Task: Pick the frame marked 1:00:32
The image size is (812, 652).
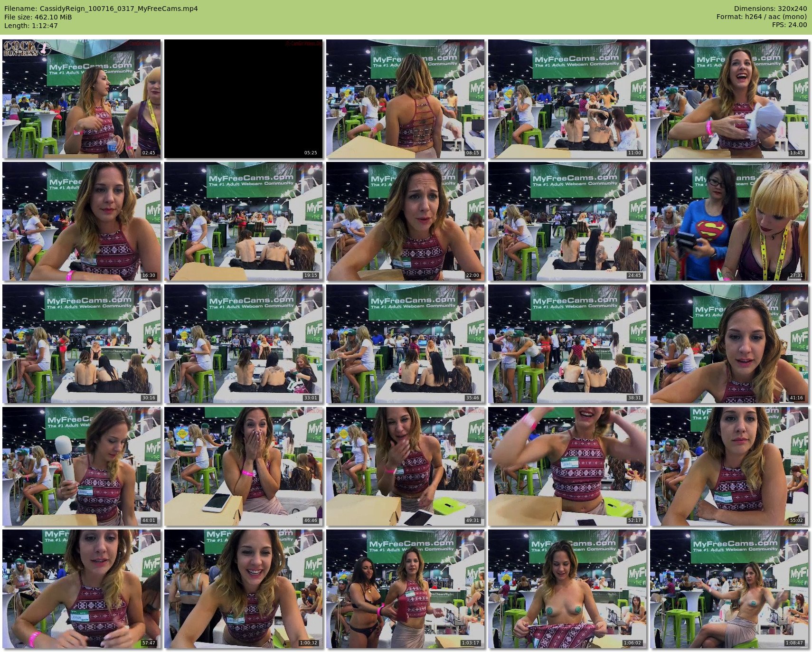Action: pyautogui.click(x=244, y=589)
